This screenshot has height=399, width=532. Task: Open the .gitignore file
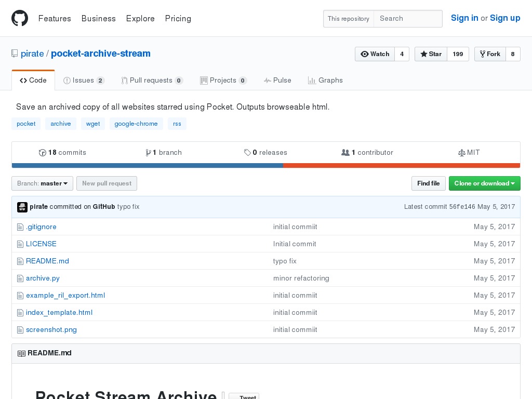[41, 227]
